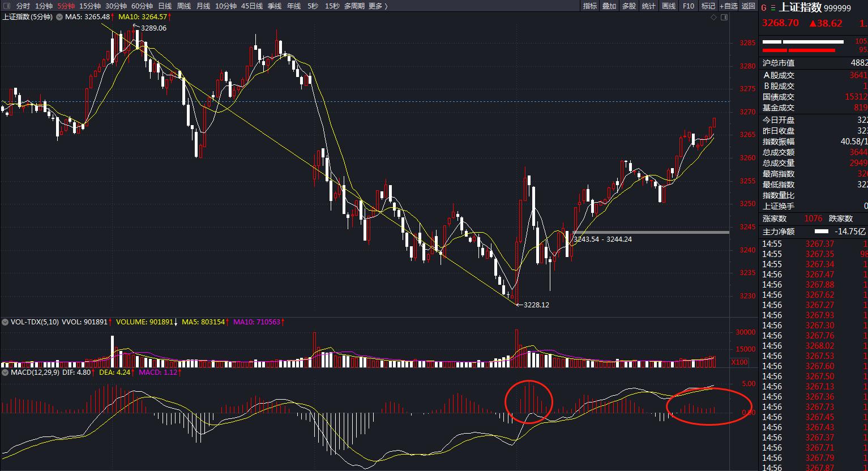The image size is (868, 471).
Task: Toggle the left sidebar panel icon
Action: pos(6,6)
